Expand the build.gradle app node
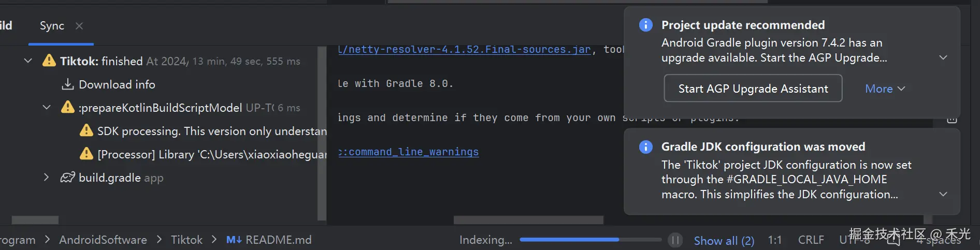 pyautogui.click(x=47, y=178)
